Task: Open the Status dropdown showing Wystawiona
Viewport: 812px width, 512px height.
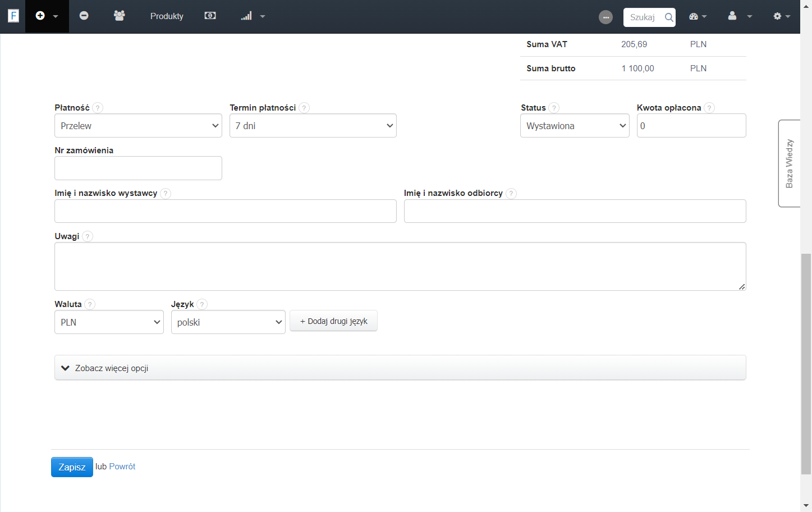Action: tap(575, 126)
